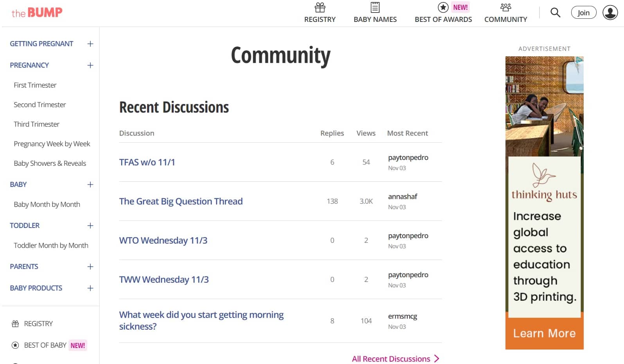Expand the Getting Pregnant section
Image resolution: width=624 pixels, height=364 pixels.
click(x=90, y=44)
